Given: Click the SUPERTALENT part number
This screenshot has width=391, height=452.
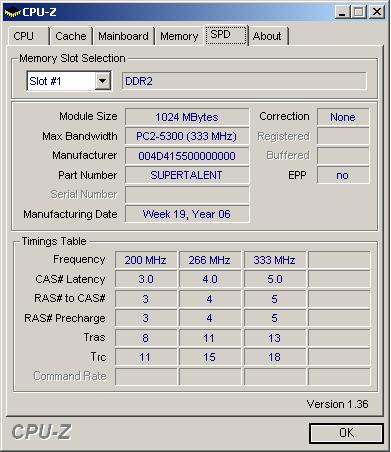Looking at the screenshot, I should pyautogui.click(x=187, y=175).
